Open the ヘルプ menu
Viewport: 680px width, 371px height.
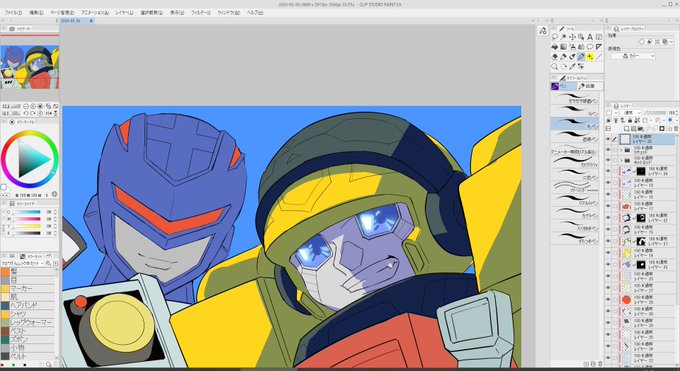pyautogui.click(x=255, y=13)
